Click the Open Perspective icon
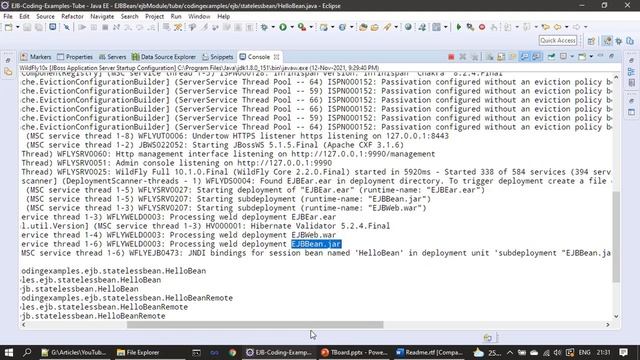The height and width of the screenshot is (360, 640). [591, 41]
